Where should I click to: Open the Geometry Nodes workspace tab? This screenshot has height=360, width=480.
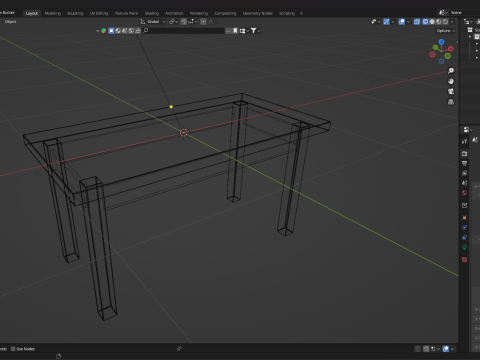pyautogui.click(x=257, y=13)
